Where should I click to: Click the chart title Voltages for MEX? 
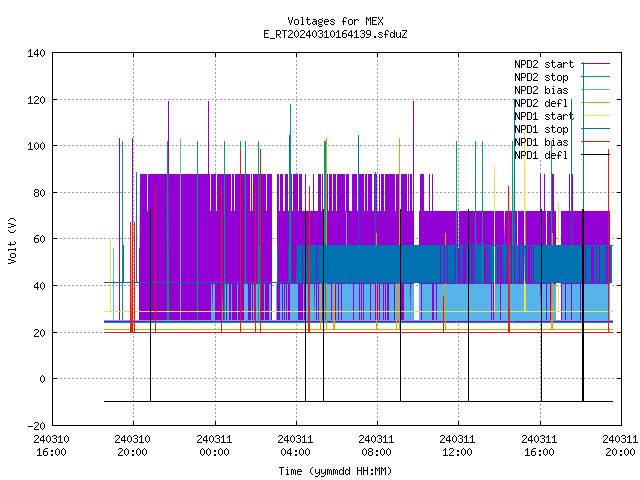(335, 21)
